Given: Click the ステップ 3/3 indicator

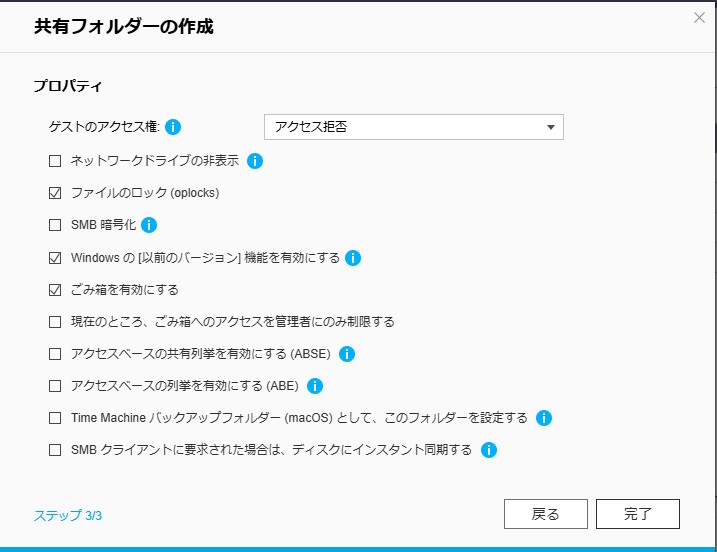Looking at the screenshot, I should click(68, 515).
